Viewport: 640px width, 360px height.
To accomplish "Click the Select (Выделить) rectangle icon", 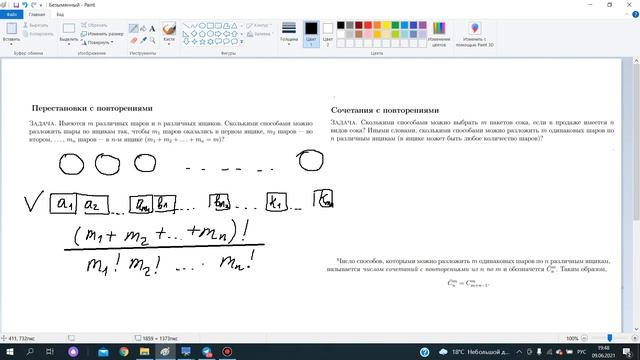I will point(69,28).
